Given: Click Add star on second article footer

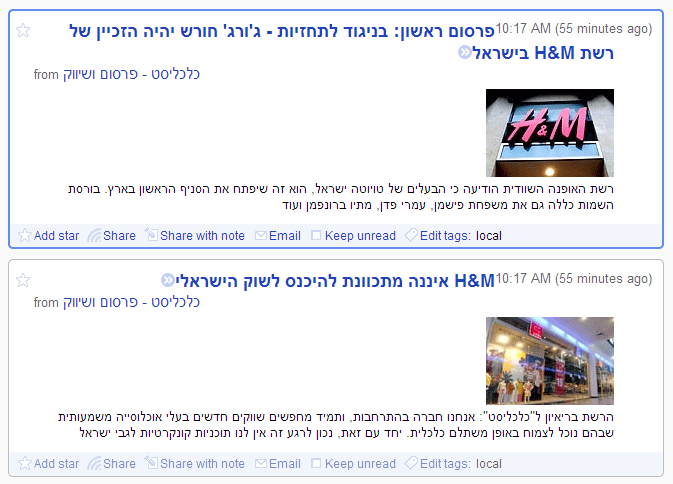Looking at the screenshot, I should coord(49,464).
